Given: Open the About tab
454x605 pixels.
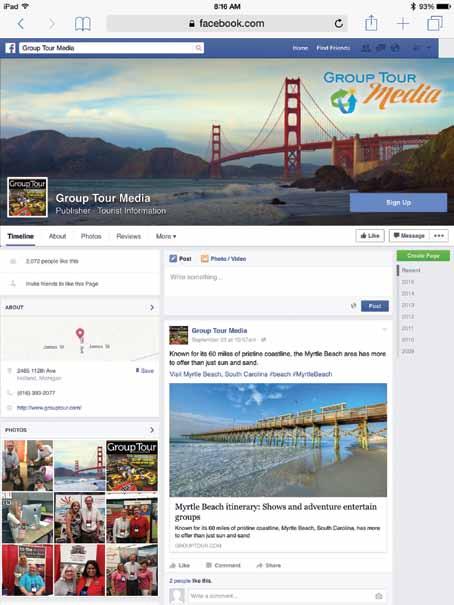Looking at the screenshot, I should 57,236.
